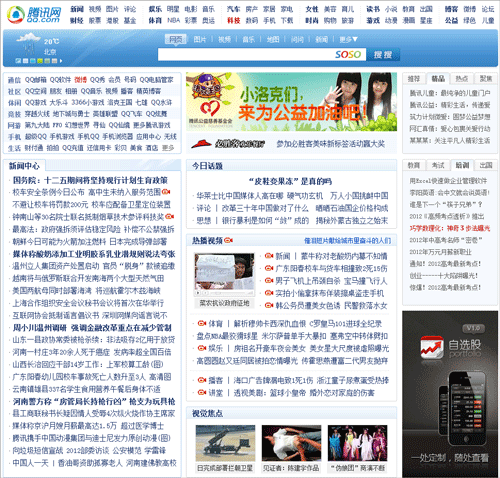Open NBA in the top navigation

coord(173,21)
